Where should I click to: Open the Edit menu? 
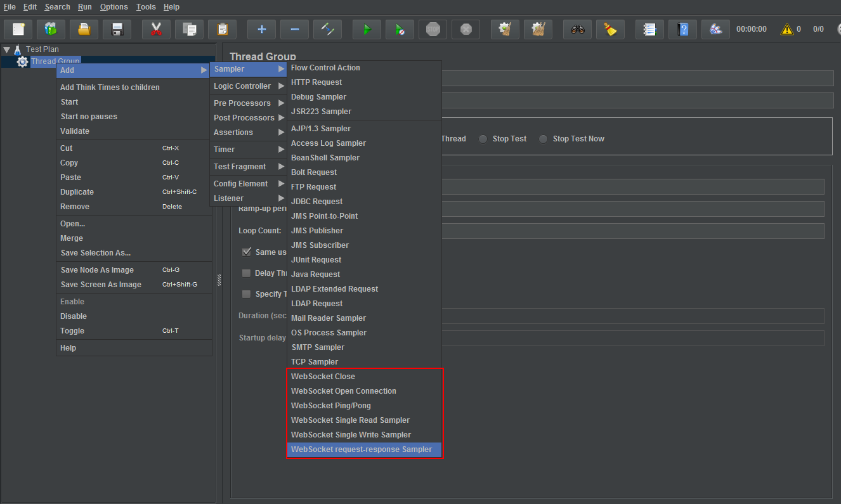[30, 7]
